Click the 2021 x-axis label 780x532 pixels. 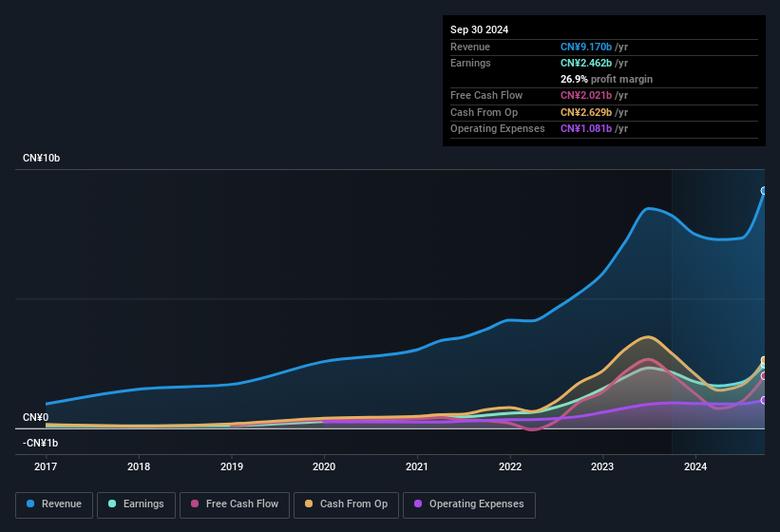(x=417, y=466)
